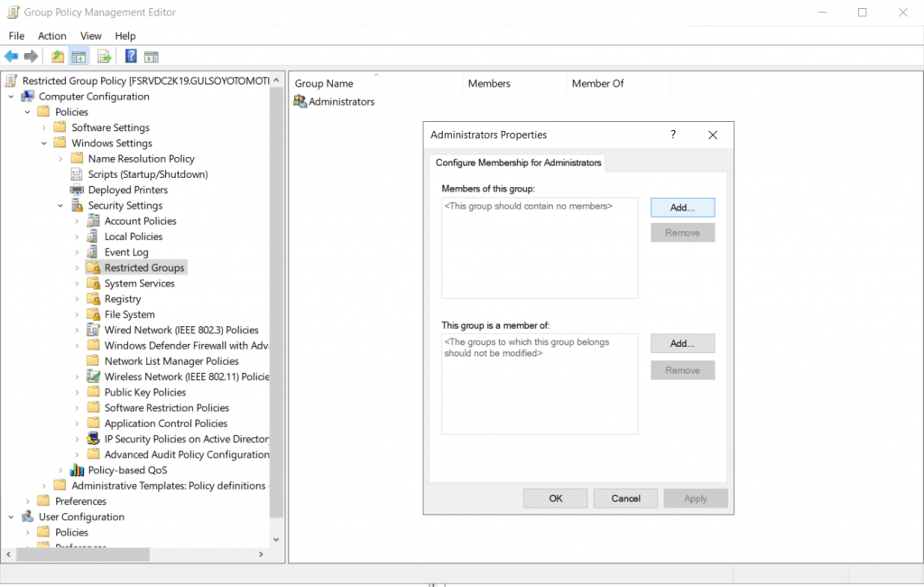The image size is (924, 587).
Task: Click Add for Members of this group
Action: click(x=682, y=208)
